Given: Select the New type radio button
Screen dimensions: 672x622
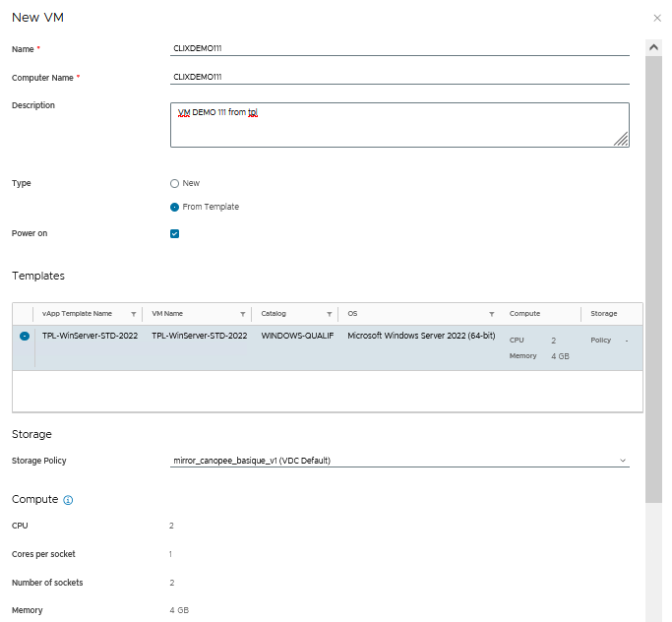Looking at the screenshot, I should click(175, 183).
